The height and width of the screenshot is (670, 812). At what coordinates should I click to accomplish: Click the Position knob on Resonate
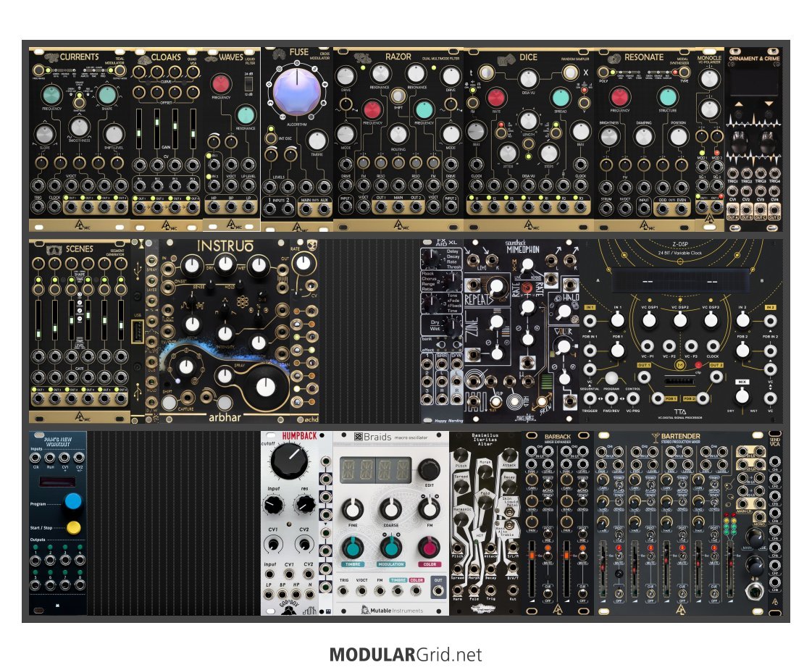[678, 136]
